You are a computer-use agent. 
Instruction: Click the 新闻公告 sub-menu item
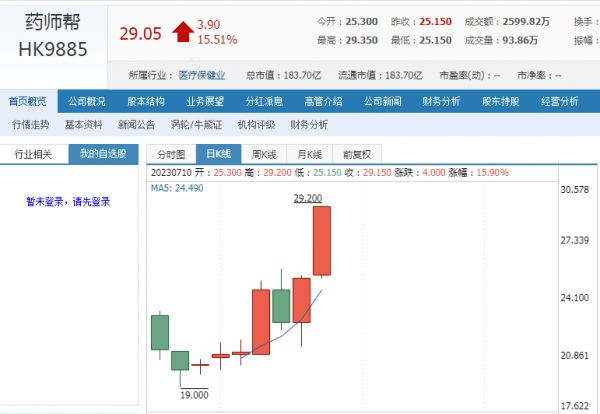tap(136, 125)
